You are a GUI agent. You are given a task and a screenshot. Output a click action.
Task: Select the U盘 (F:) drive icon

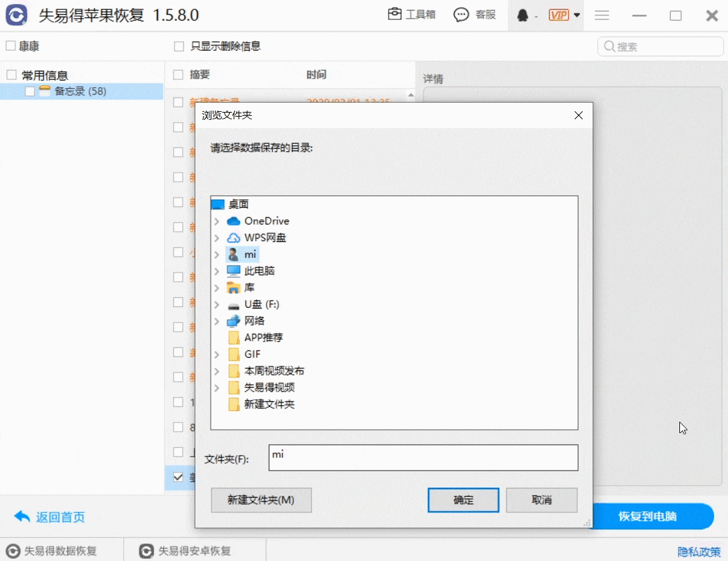pyautogui.click(x=233, y=306)
